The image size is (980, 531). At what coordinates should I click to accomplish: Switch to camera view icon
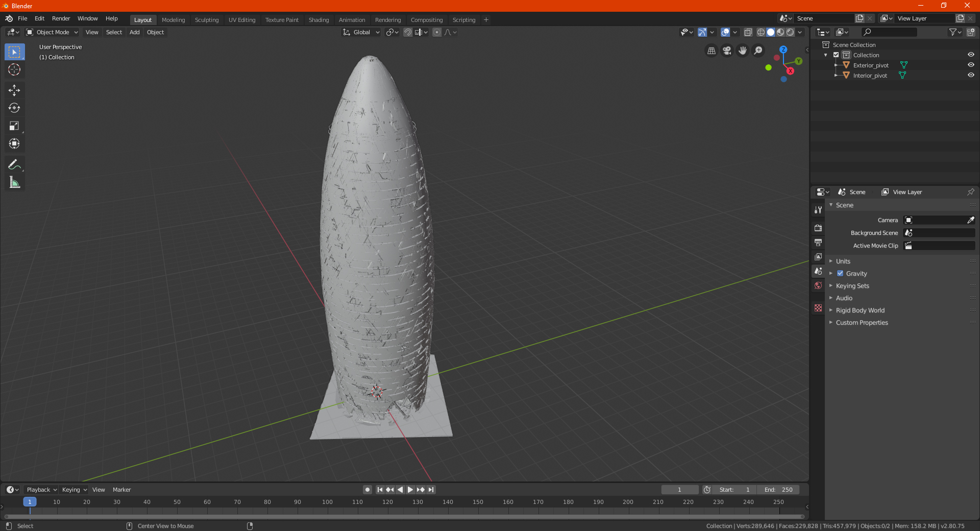pyautogui.click(x=727, y=51)
